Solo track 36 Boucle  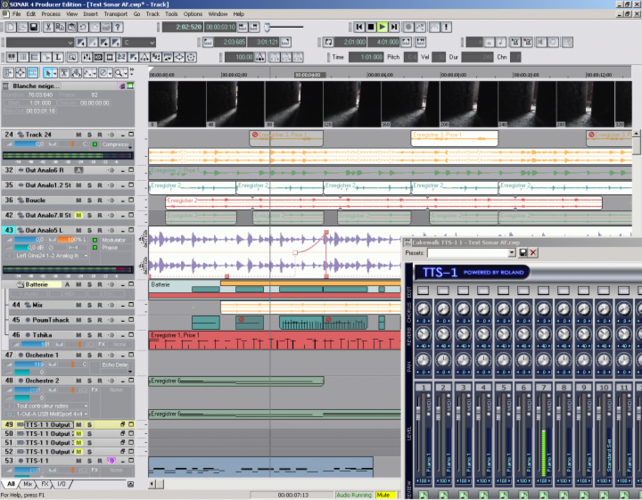coord(89,200)
